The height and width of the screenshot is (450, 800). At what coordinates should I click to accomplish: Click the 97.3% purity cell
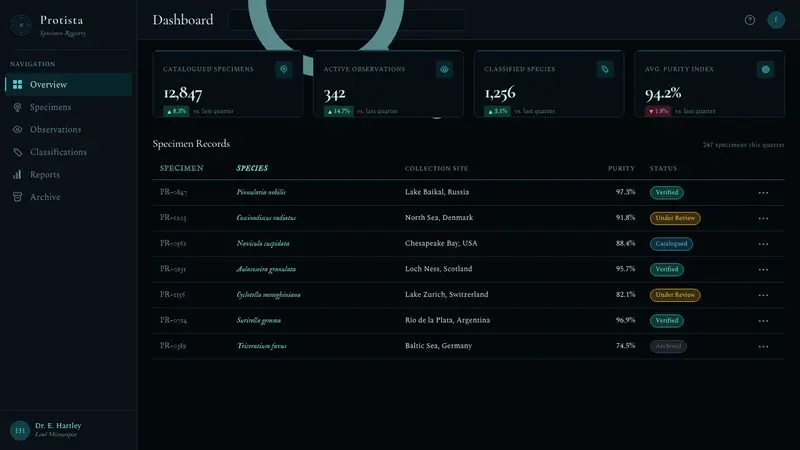(x=625, y=192)
